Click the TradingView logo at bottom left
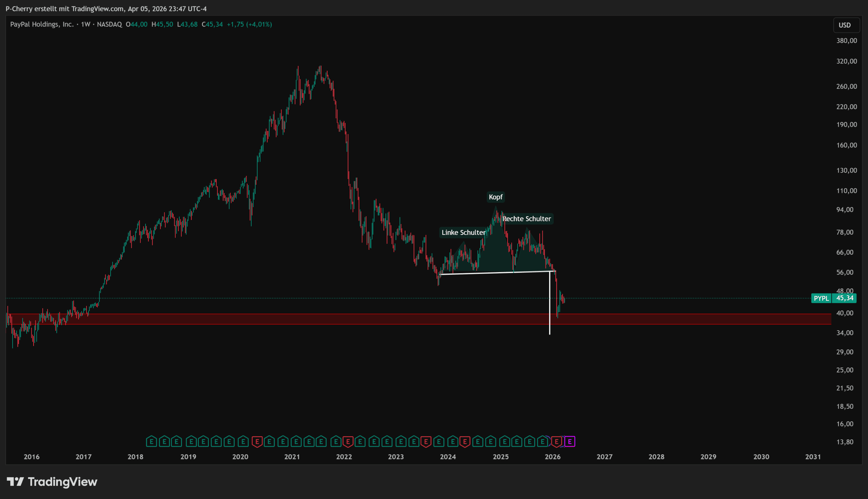Screen dimensions: 868x499 point(52,481)
